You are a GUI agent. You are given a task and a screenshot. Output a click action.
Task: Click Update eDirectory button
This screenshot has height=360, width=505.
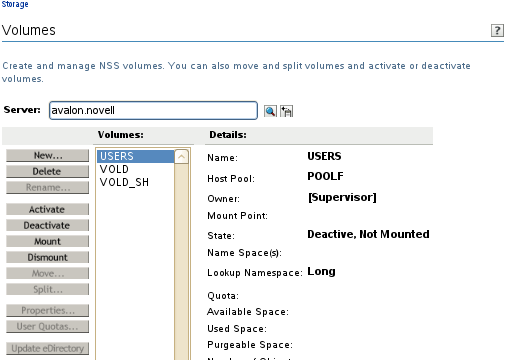click(48, 348)
